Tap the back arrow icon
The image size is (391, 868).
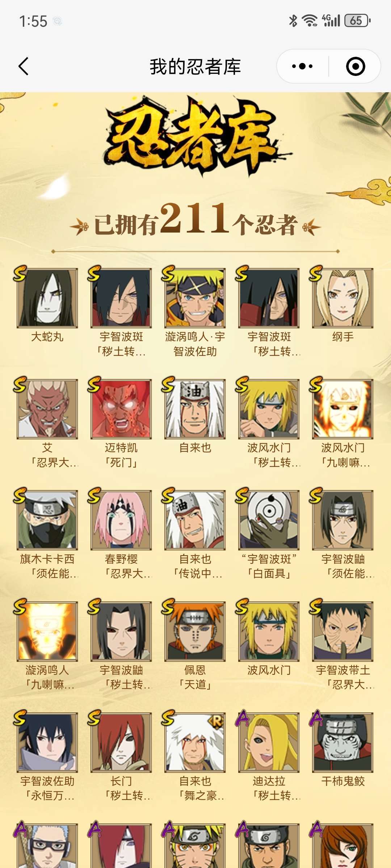(24, 66)
